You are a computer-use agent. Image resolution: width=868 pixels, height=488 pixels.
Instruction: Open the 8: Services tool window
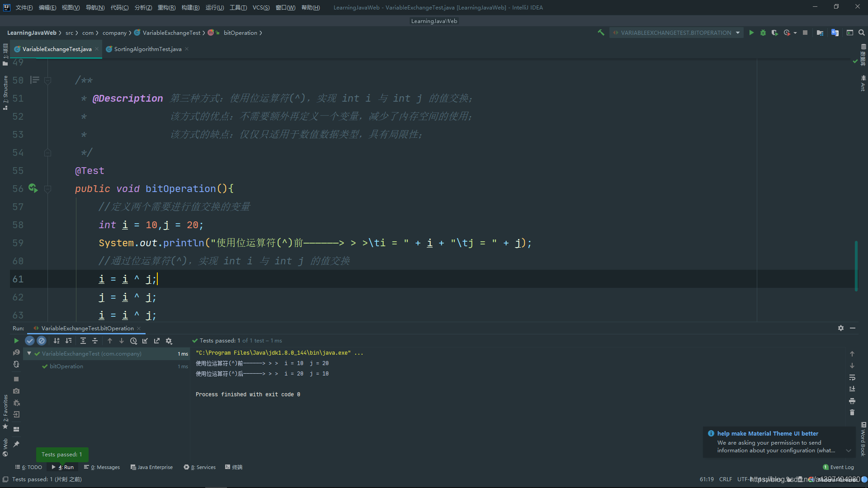click(199, 467)
